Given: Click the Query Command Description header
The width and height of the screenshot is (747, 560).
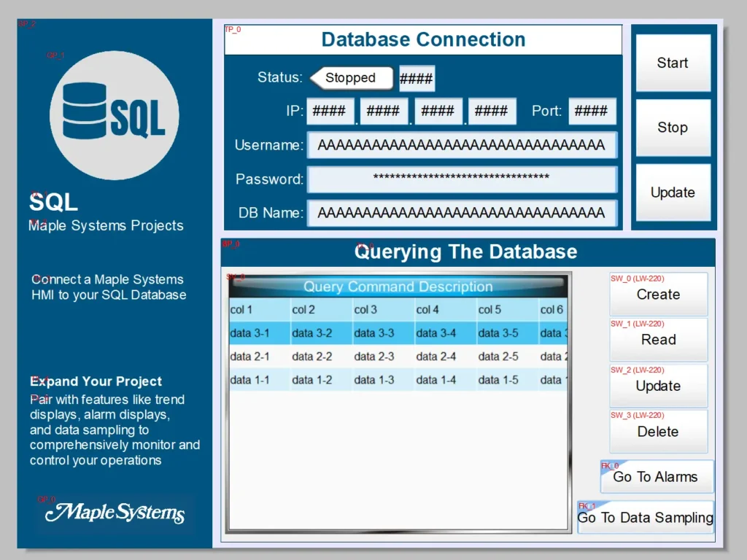Looking at the screenshot, I should [x=398, y=287].
